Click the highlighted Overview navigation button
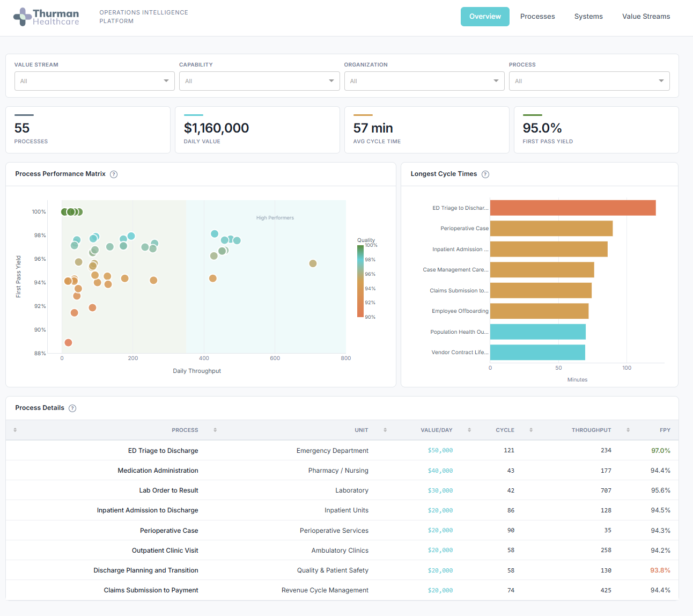The width and height of the screenshot is (693, 616). pyautogui.click(x=485, y=16)
